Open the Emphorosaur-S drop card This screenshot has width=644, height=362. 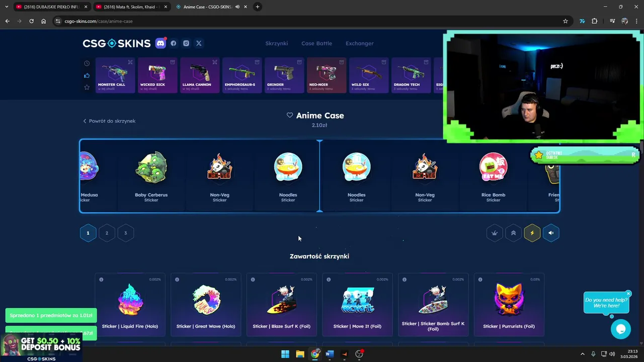pos(242,75)
